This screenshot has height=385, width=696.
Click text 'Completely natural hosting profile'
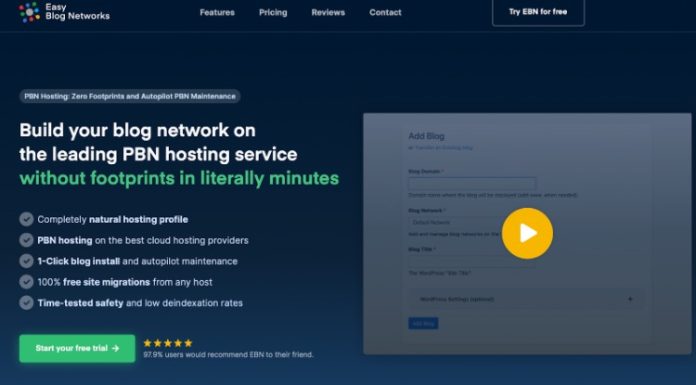point(113,219)
